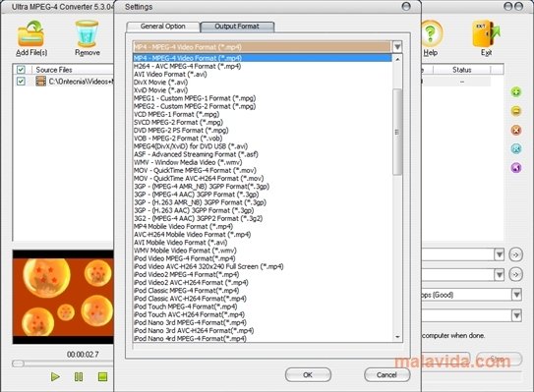Click the red X clear icon on sidebar
Image resolution: width=534 pixels, height=392 pixels.
pyautogui.click(x=516, y=130)
